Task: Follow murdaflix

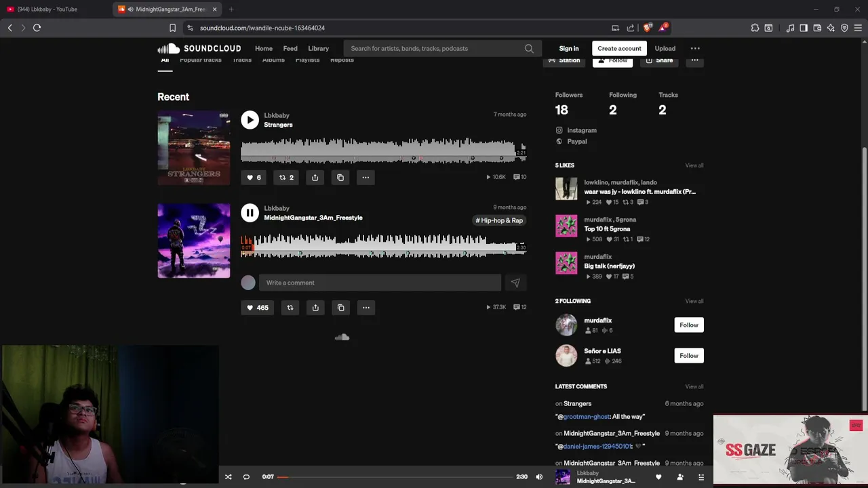Action: tap(689, 325)
